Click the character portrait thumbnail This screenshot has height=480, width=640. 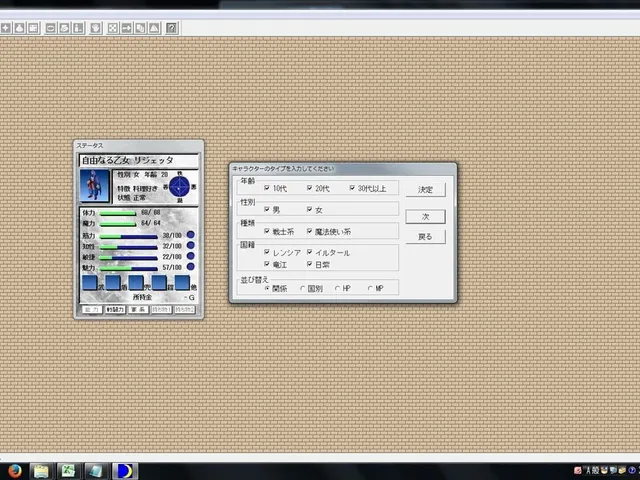(95, 186)
